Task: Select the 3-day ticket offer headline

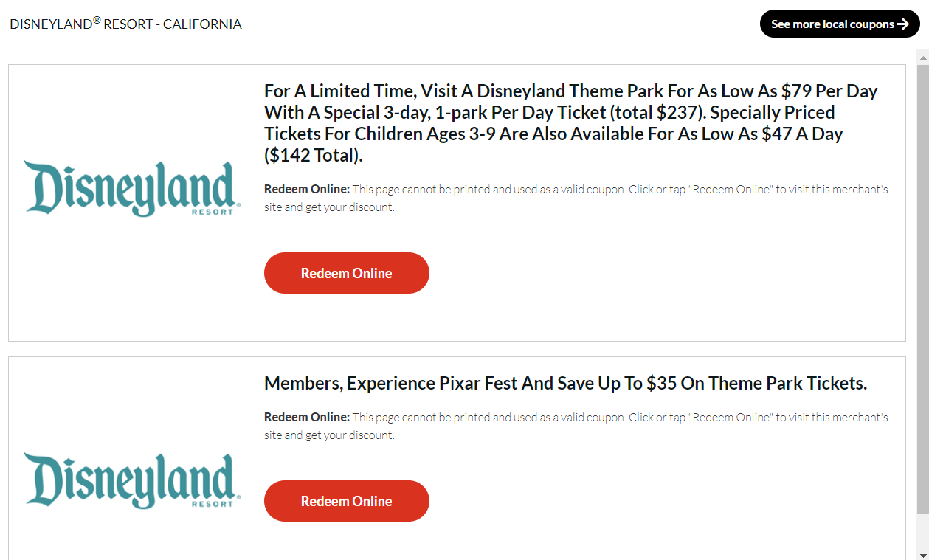Action: pyautogui.click(x=570, y=123)
